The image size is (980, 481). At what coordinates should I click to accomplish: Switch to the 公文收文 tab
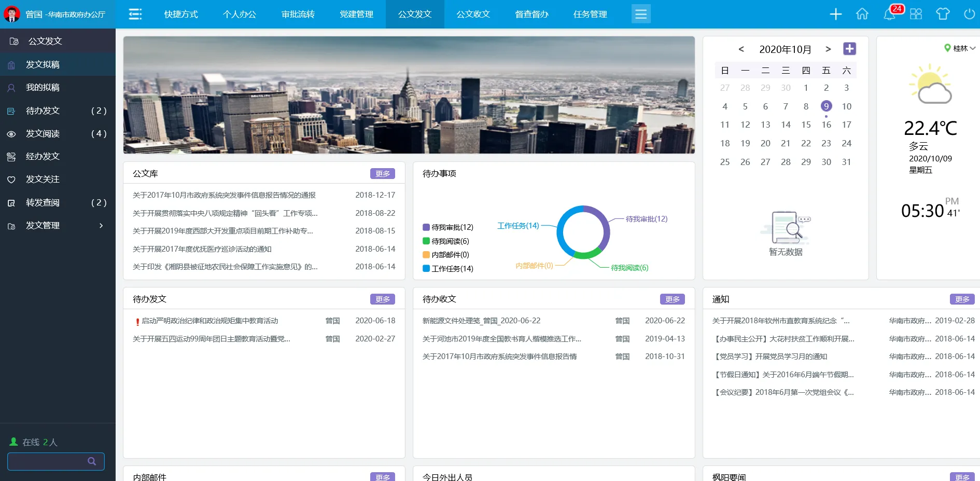point(473,14)
